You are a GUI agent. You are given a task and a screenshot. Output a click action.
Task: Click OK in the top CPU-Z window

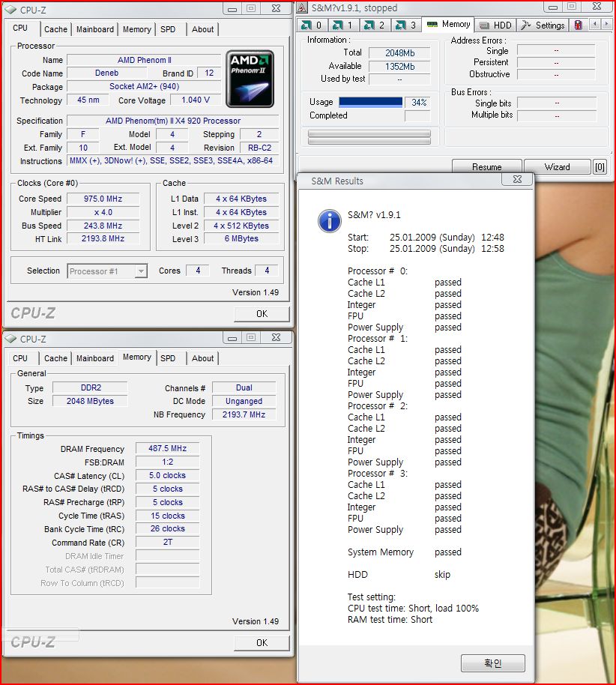coord(262,314)
